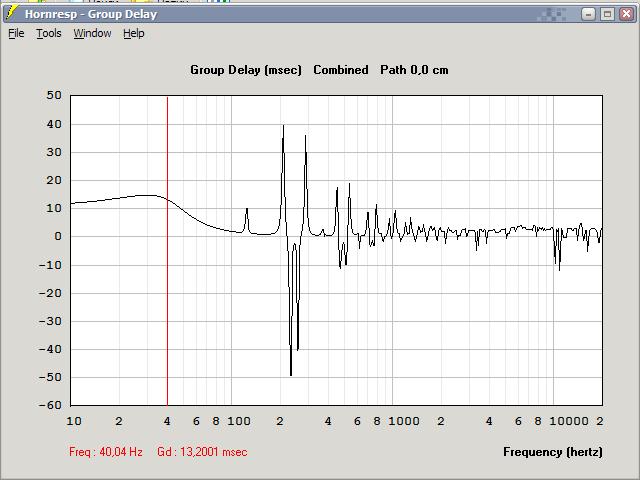The height and width of the screenshot is (480, 640).
Task: Open the Help menu
Action: click(x=134, y=33)
